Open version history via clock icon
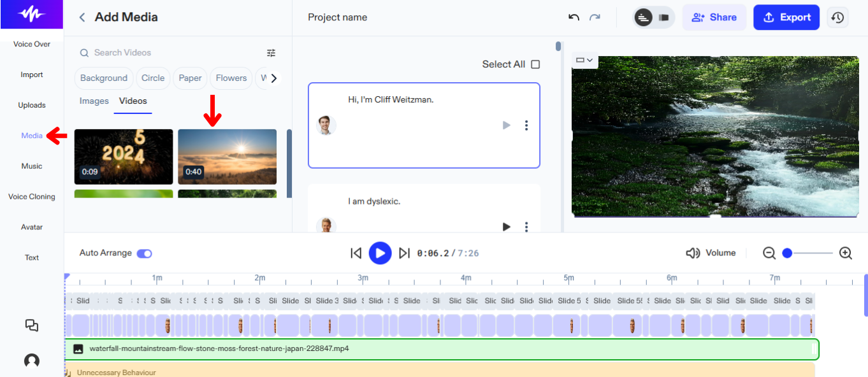Viewport: 868px width, 377px height. (837, 17)
